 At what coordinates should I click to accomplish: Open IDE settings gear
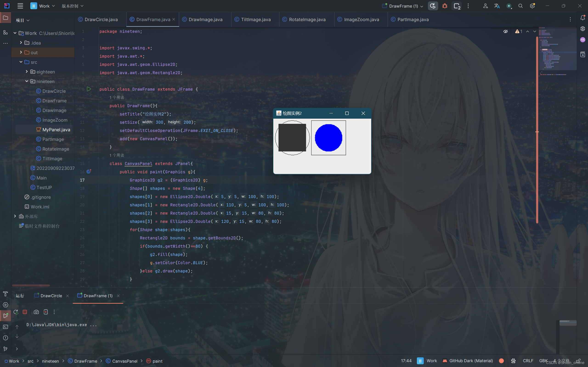532,6
